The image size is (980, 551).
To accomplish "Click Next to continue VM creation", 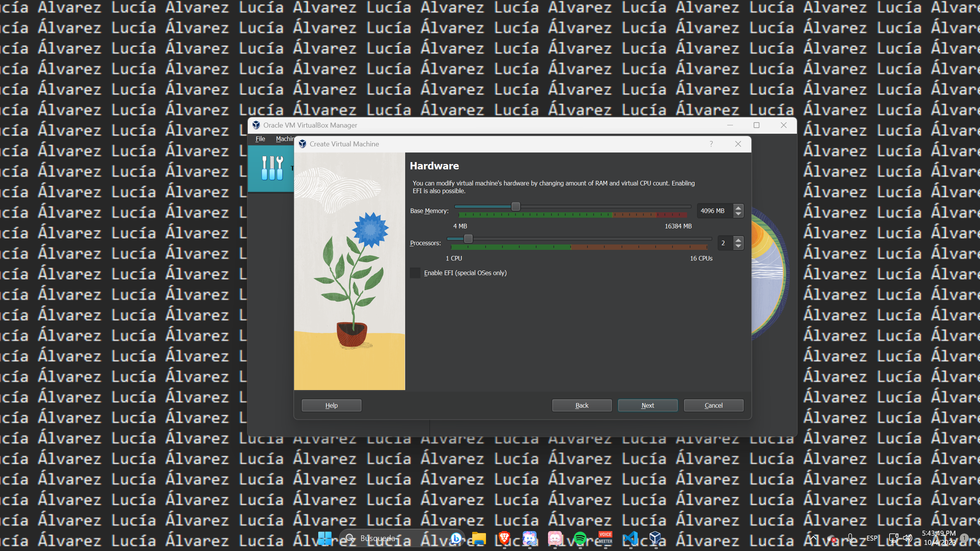I will click(x=647, y=405).
